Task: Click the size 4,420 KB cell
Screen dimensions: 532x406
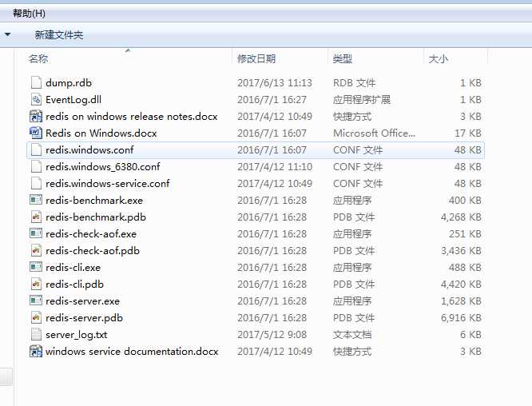Action: (x=461, y=285)
